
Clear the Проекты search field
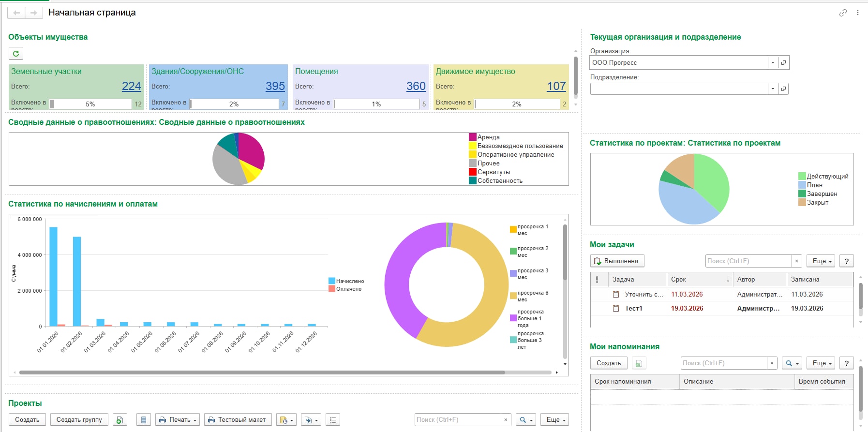pyautogui.click(x=506, y=420)
